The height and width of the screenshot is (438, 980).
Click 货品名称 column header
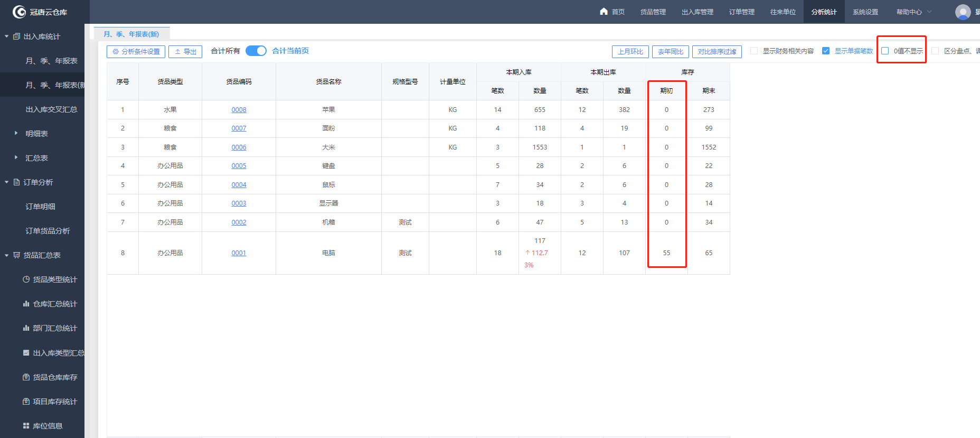pyautogui.click(x=328, y=82)
